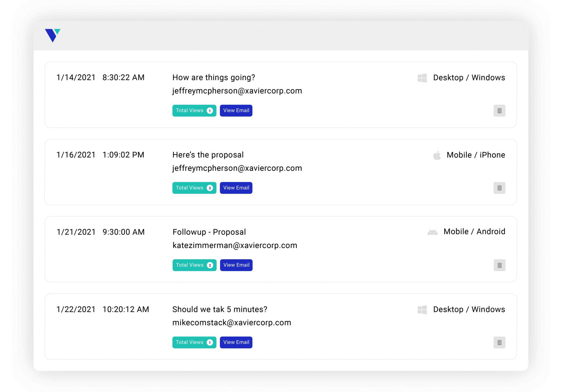The height and width of the screenshot is (392, 562).
Task: Remove the 'Should we tak 5 minutes?' entry
Action: 499,342
